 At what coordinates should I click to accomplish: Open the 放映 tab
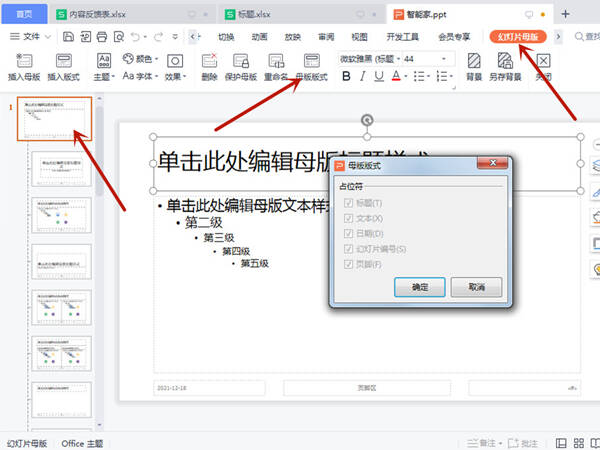point(293,37)
